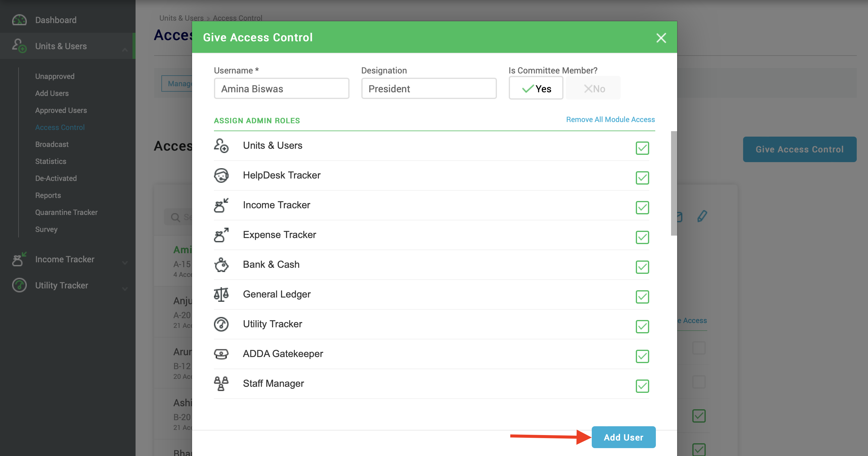Click the Units & Users sidebar icon
This screenshot has height=456, width=868.
point(19,46)
